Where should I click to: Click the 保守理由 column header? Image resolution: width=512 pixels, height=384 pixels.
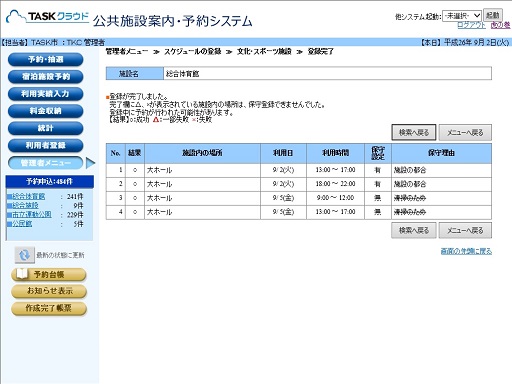tap(441, 153)
